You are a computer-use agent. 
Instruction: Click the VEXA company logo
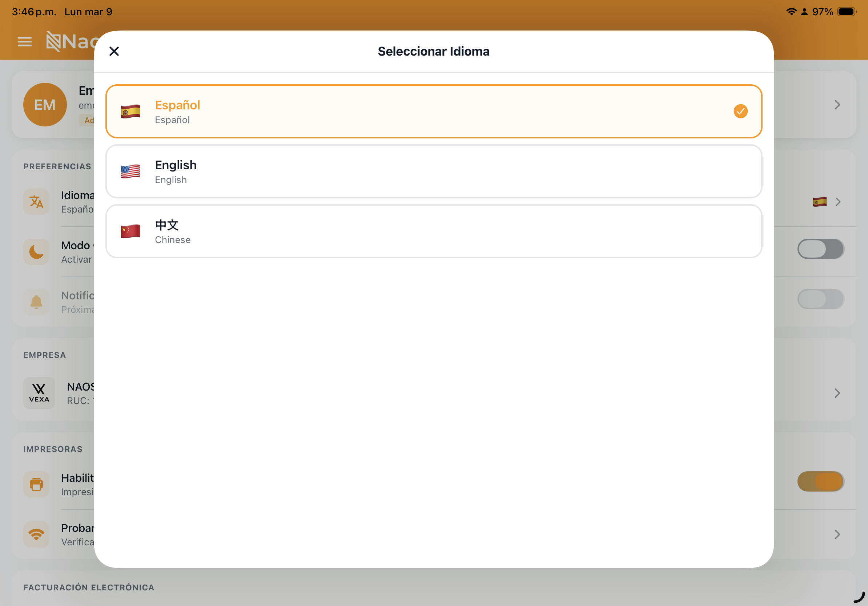(39, 393)
